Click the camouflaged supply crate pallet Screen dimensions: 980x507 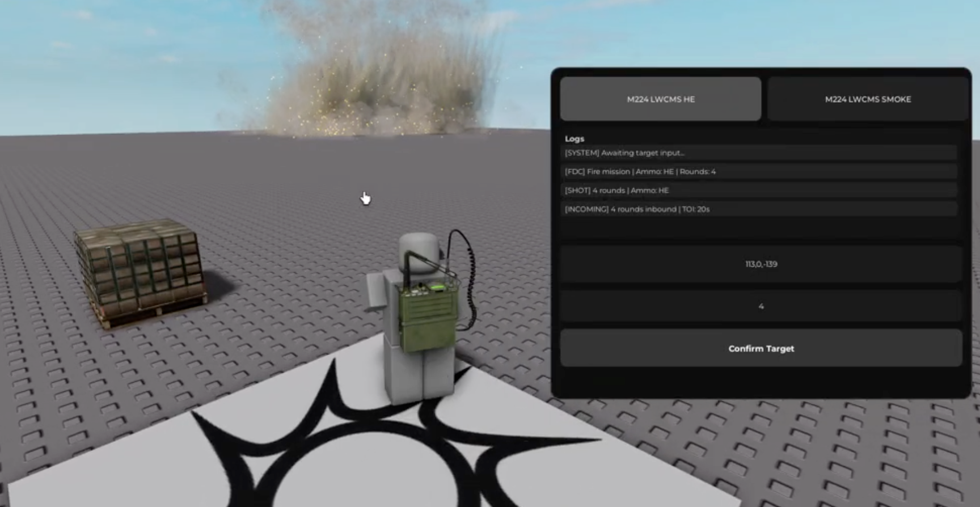141,273
